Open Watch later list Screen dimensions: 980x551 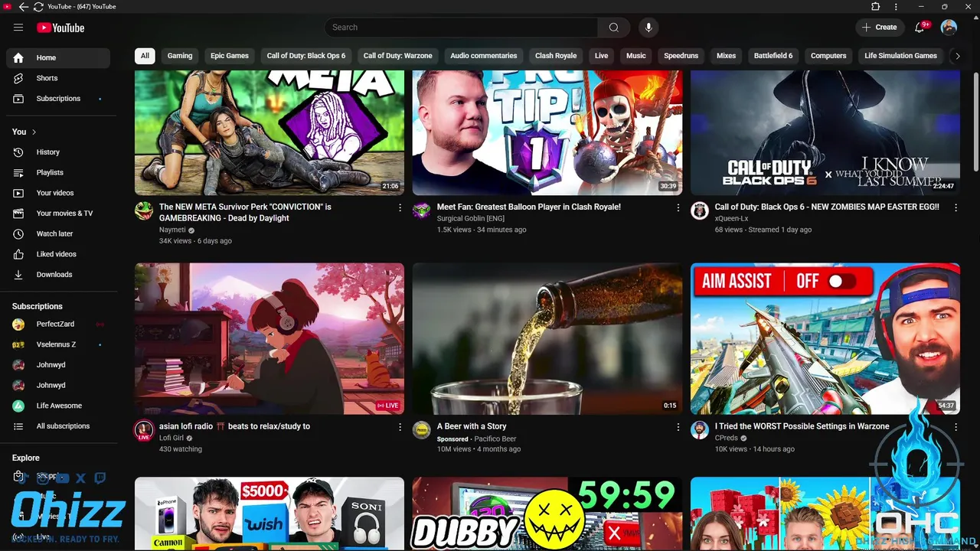[x=58, y=233]
